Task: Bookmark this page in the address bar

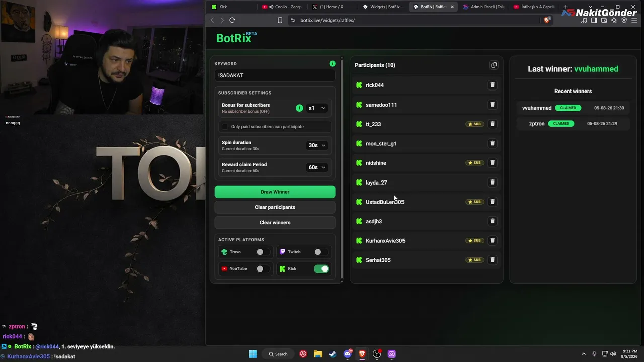Action: click(x=280, y=20)
